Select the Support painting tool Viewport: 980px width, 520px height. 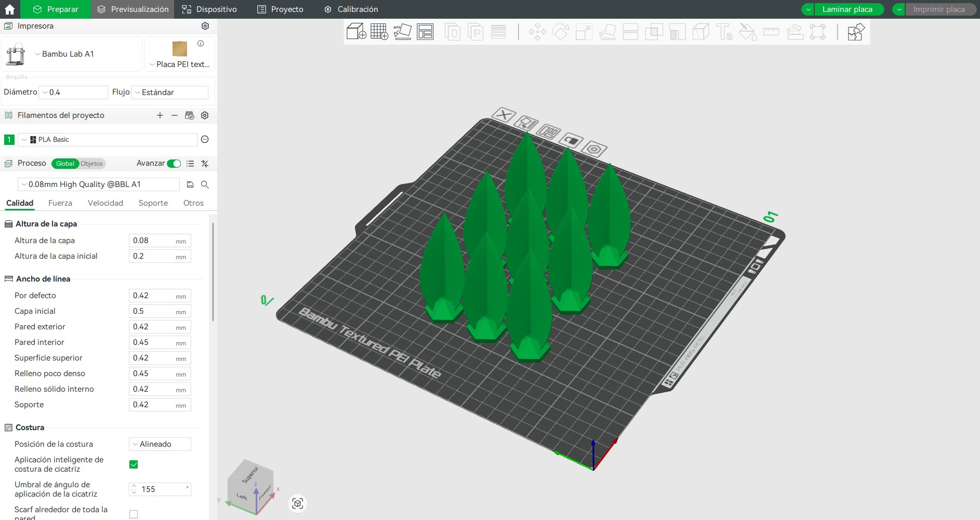click(677, 32)
